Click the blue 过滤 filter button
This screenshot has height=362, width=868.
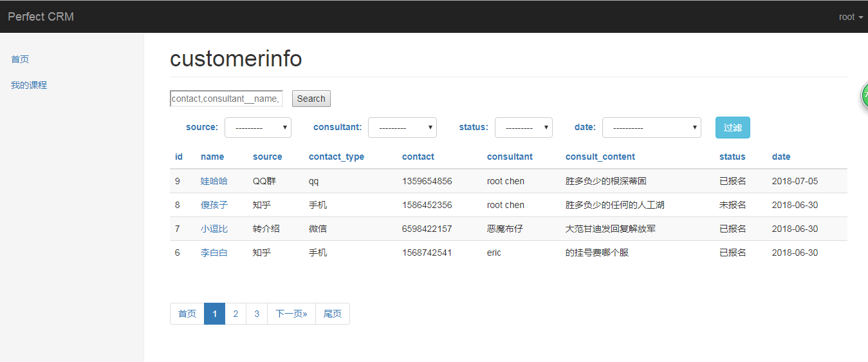(x=732, y=128)
